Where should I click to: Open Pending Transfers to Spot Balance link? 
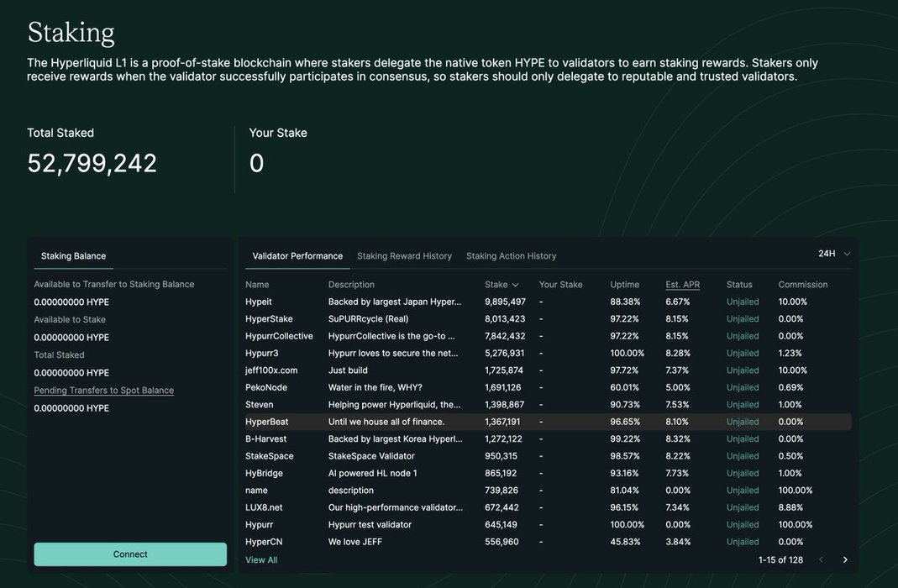103,391
